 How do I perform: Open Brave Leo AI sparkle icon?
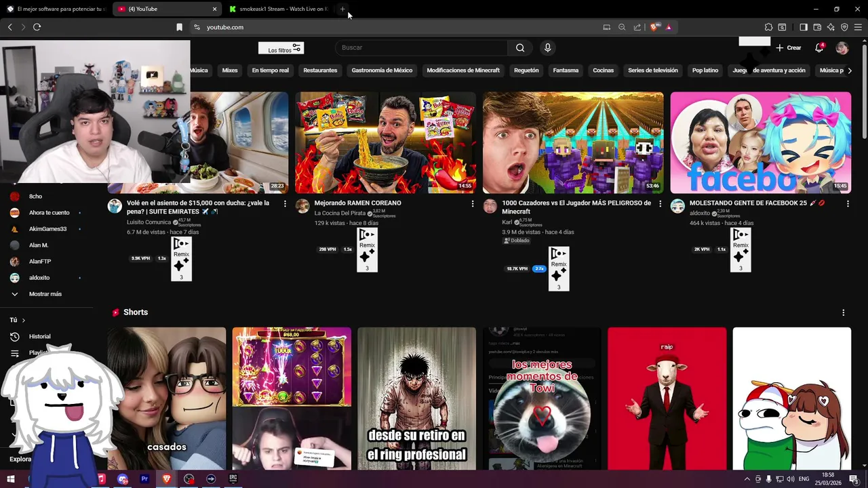(x=831, y=27)
